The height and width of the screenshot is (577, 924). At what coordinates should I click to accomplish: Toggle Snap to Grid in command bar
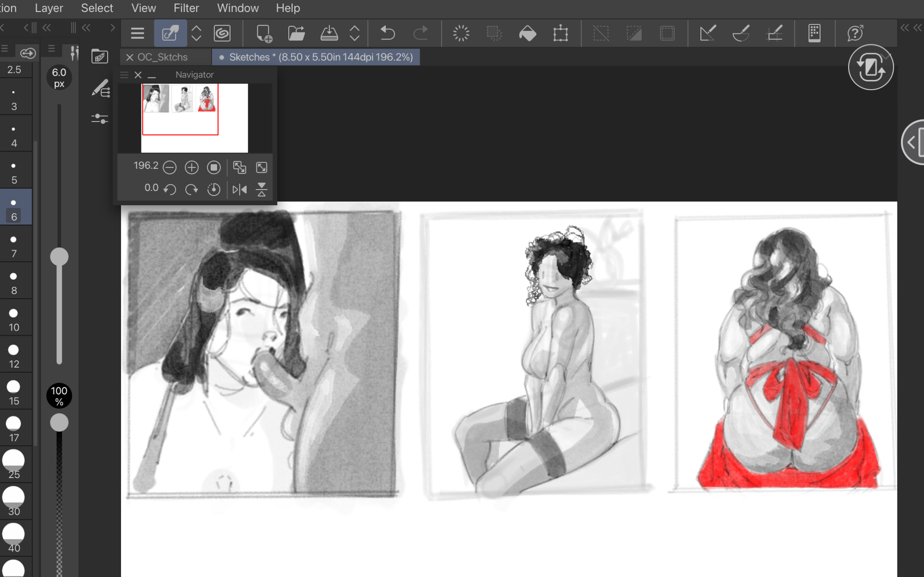pyautogui.click(x=775, y=33)
